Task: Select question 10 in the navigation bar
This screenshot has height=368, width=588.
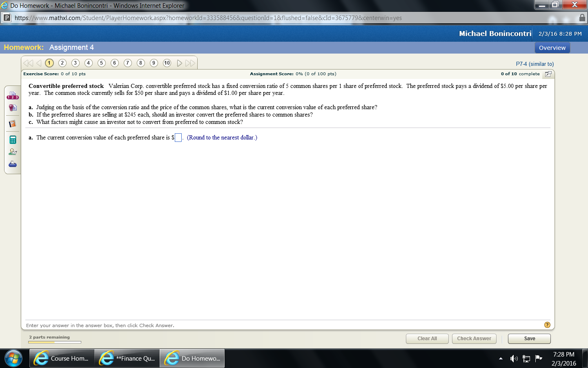Action: [167, 63]
